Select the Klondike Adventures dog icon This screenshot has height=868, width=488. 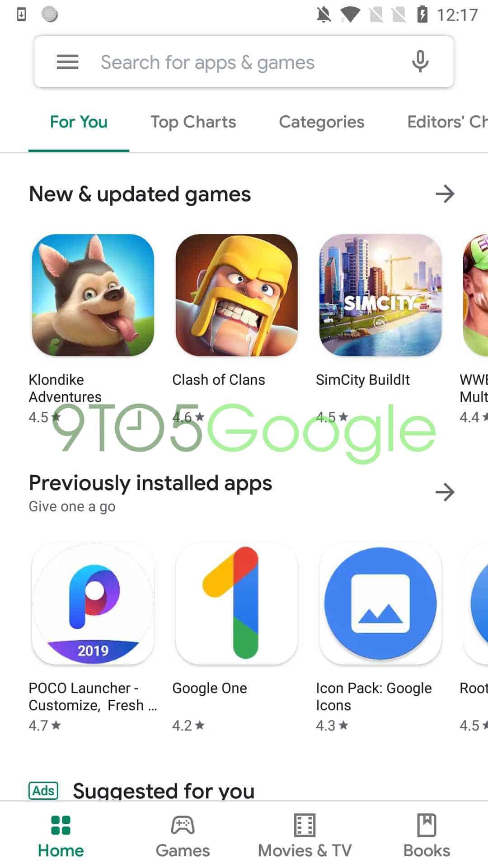[93, 295]
